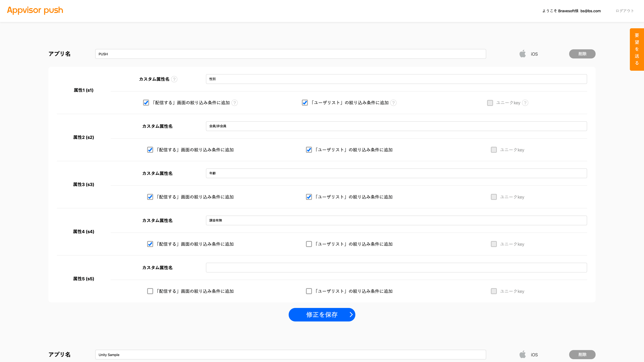The width and height of the screenshot is (644, 362).
Task: Click arrow icon on 修正を保存 button
Action: pos(351,315)
